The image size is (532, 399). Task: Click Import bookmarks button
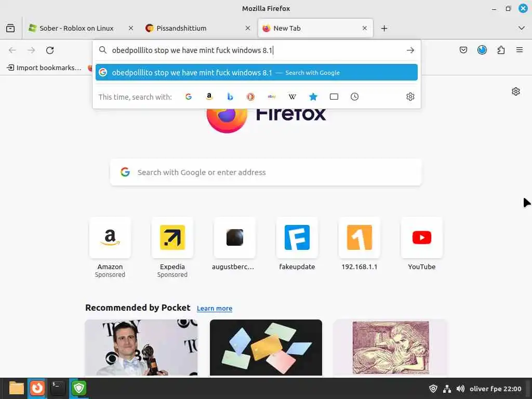[x=44, y=68]
